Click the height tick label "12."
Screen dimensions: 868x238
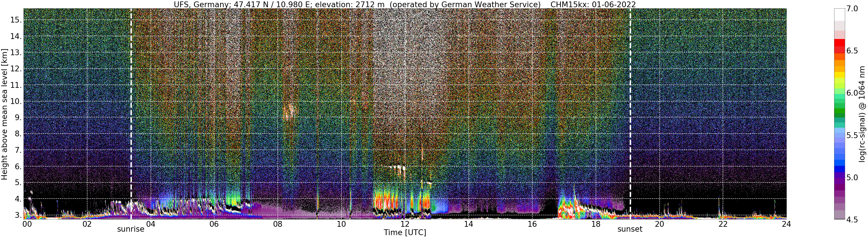(x=16, y=69)
